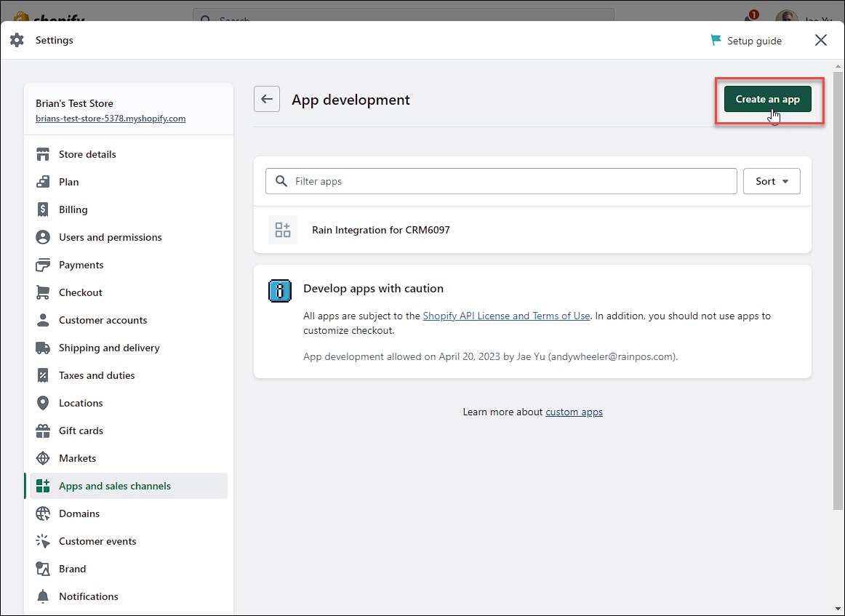Click the Plan icon in sidebar

[x=43, y=182]
